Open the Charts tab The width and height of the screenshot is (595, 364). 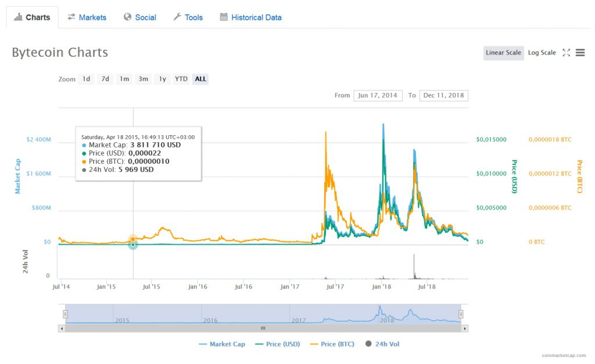[x=33, y=17]
